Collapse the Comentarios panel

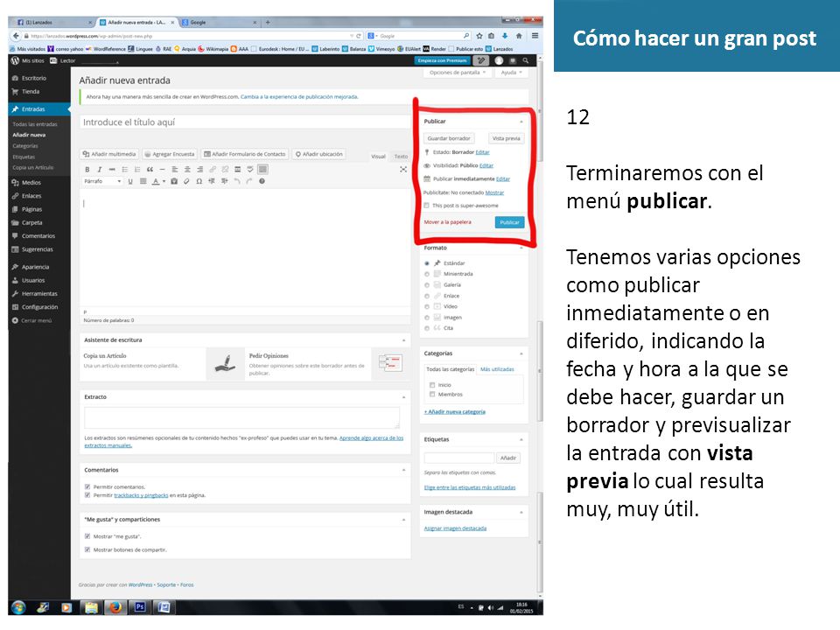(x=404, y=470)
